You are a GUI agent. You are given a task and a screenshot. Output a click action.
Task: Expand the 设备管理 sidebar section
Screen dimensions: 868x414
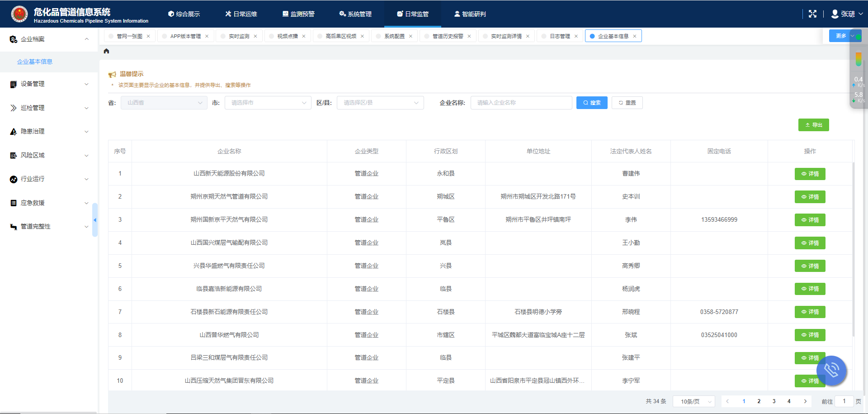click(49, 84)
